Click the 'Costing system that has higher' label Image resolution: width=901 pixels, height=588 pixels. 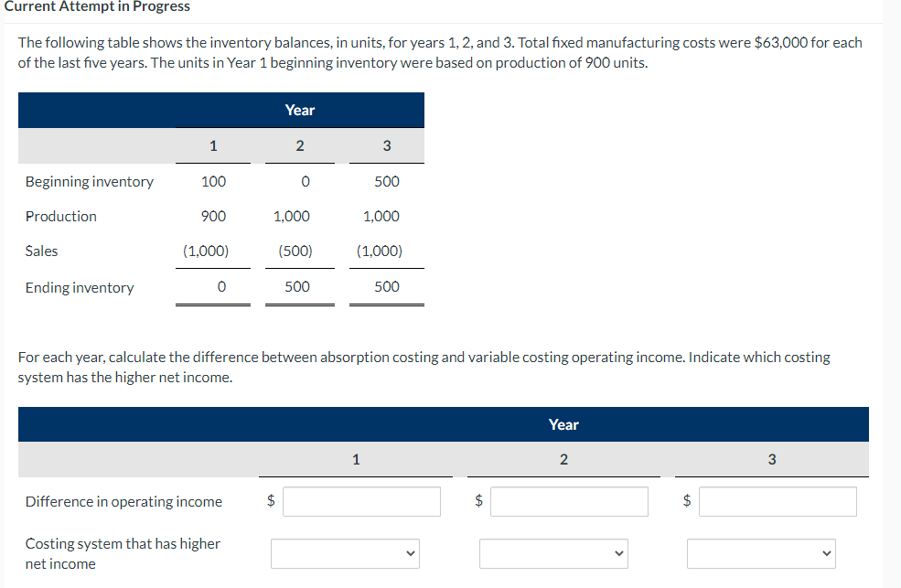coord(123,544)
